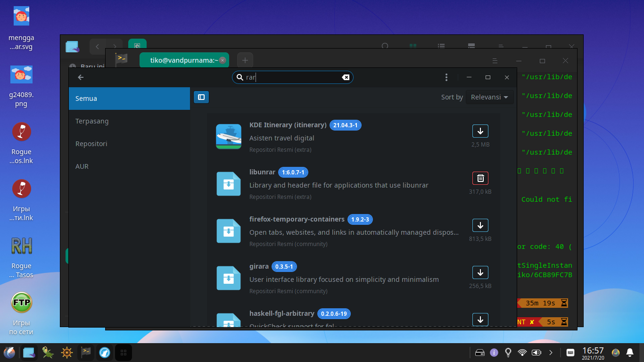Click 'Asisten travel digital' description
Screen dimensions: 644x362
tap(281, 138)
